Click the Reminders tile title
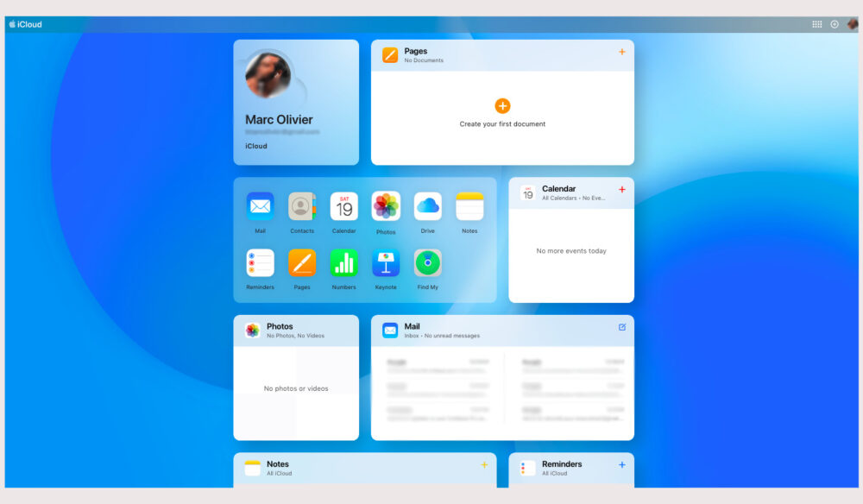The image size is (863, 504). coord(562,463)
